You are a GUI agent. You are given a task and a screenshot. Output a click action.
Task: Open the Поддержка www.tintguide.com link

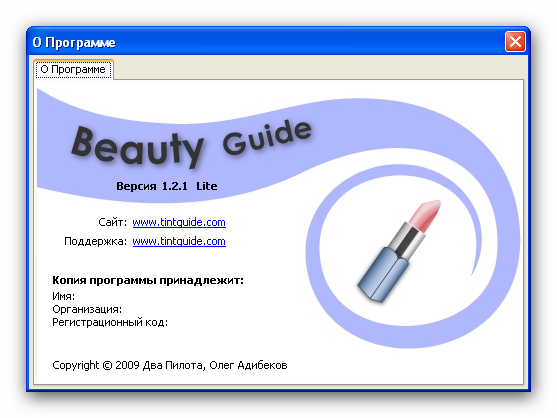pos(179,241)
